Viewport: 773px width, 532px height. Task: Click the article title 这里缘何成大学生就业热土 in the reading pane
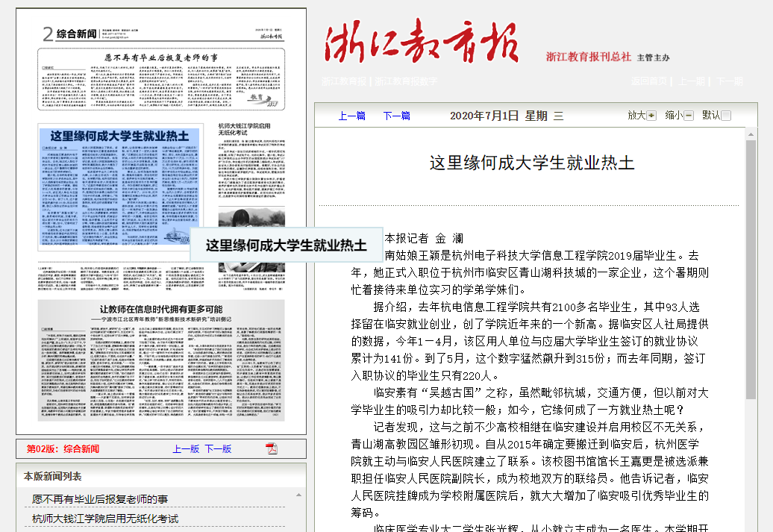(x=532, y=163)
